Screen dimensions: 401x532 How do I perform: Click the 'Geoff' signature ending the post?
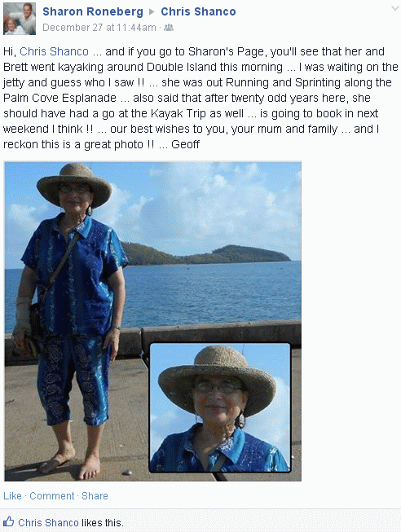(x=185, y=144)
